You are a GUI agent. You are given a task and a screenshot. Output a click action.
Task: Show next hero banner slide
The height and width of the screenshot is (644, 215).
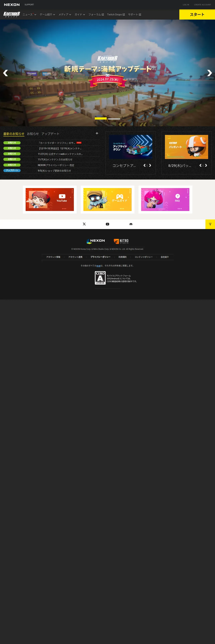tap(209, 73)
